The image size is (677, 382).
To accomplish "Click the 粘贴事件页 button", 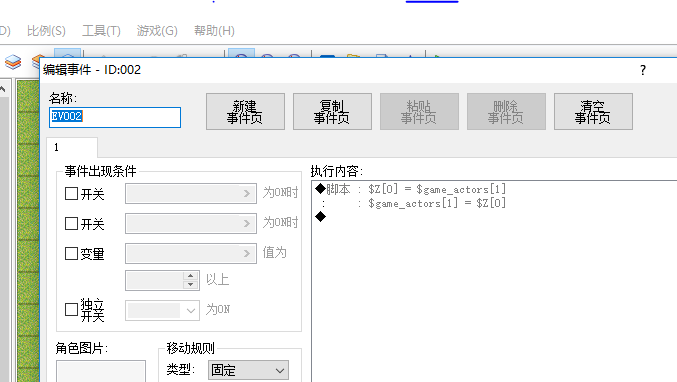I will click(x=419, y=111).
